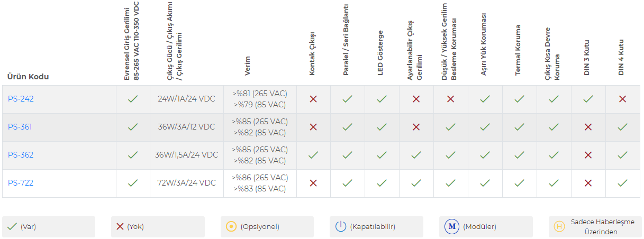Click the red X under DIN 4 Kutu for PS-242
The height and width of the screenshot is (239, 644).
pyautogui.click(x=623, y=99)
